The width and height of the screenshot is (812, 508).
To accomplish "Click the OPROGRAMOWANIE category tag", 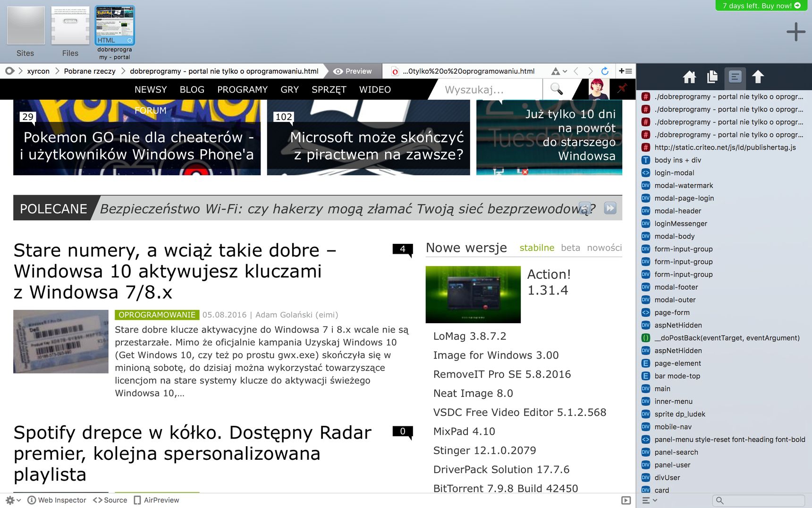I will [157, 315].
